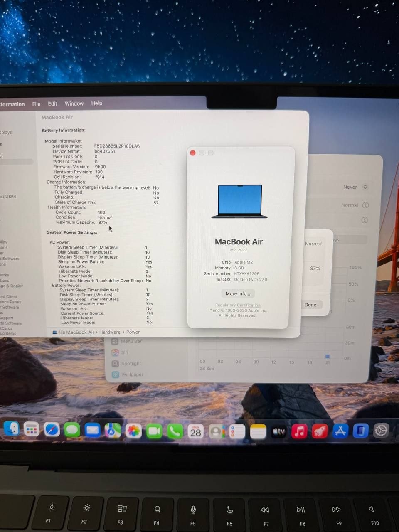Open the red rocket app icon

tap(320, 431)
